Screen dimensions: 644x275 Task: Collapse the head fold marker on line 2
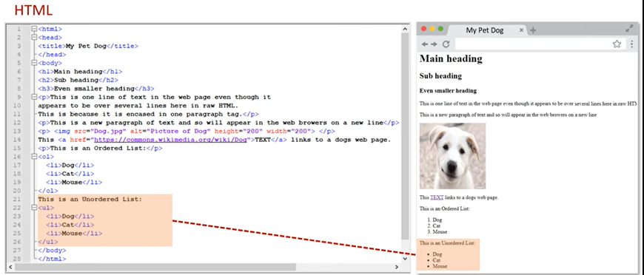click(34, 38)
